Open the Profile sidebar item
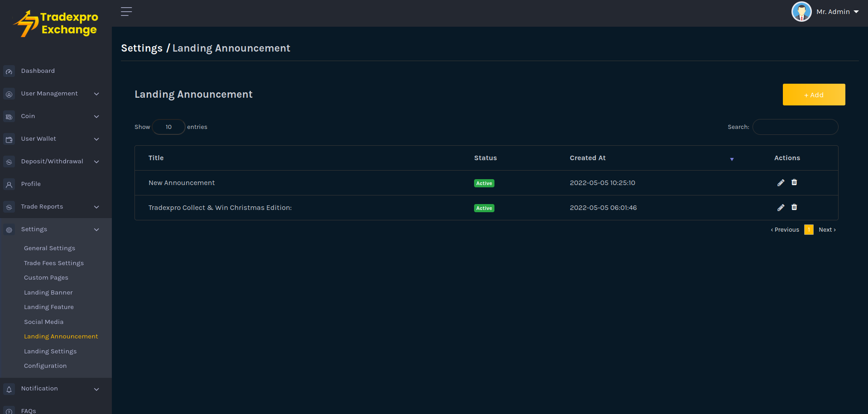Viewport: 868px width, 414px height. click(x=31, y=184)
